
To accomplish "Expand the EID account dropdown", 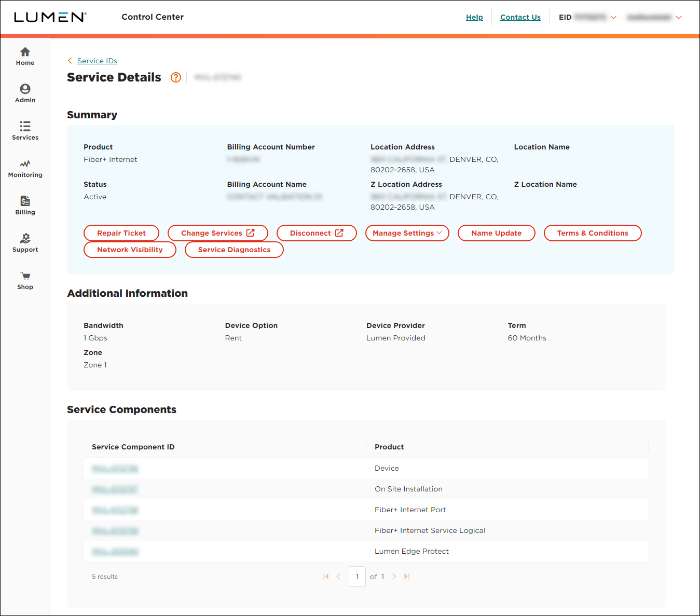I will (x=613, y=17).
